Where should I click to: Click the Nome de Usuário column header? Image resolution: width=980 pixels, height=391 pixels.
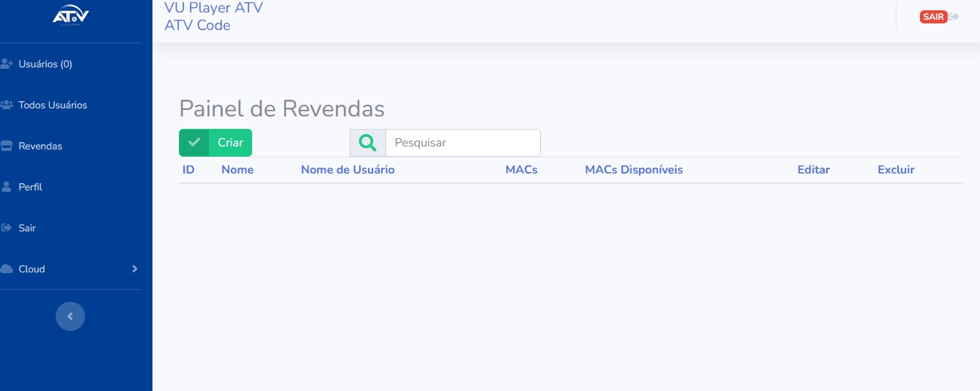tap(347, 170)
